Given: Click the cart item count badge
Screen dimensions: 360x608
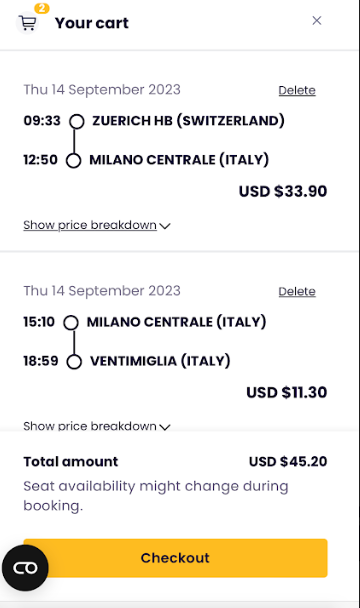Looking at the screenshot, I should [42, 8].
